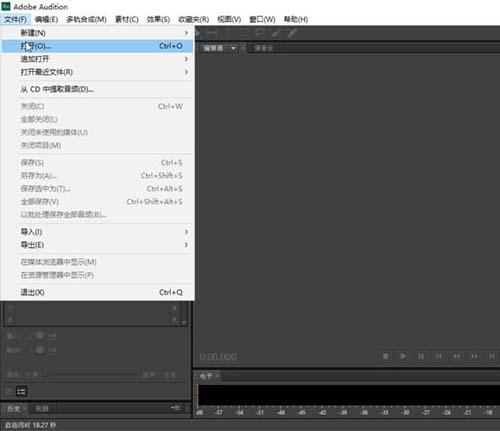Click the Pause transport button
The height and width of the screenshot is (431, 500).
coord(421,356)
